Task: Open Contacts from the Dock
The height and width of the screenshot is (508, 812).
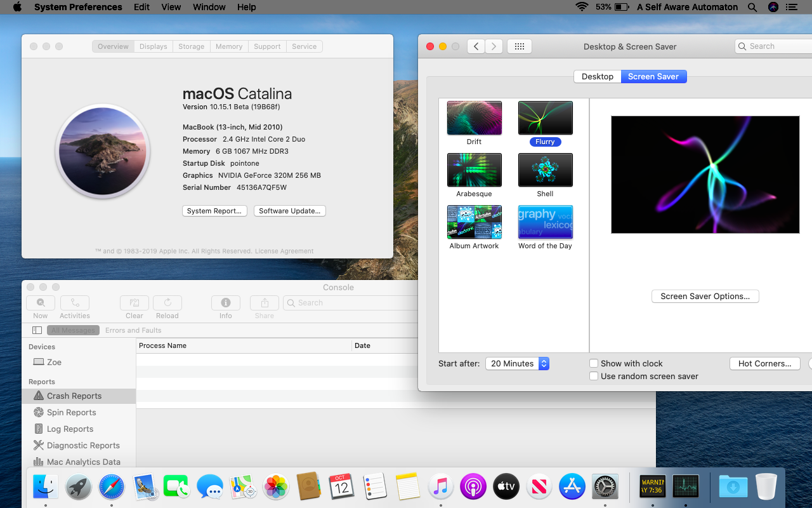Action: coord(309,487)
